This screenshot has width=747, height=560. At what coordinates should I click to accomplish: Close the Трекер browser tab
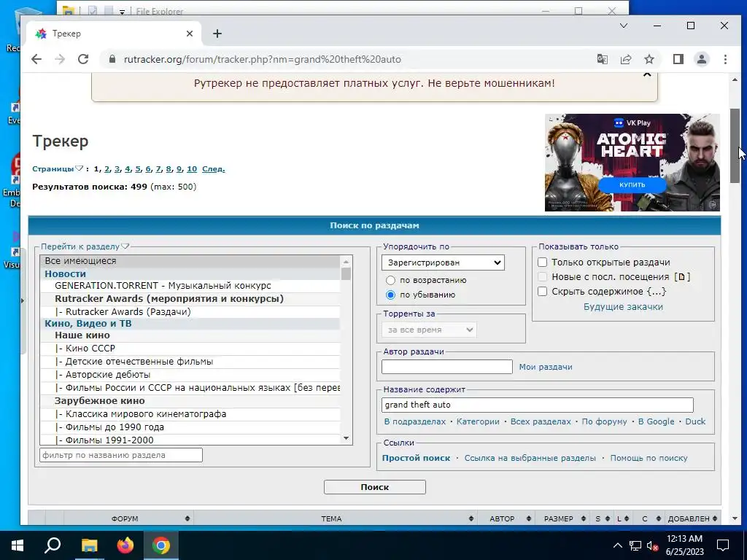pyautogui.click(x=190, y=34)
